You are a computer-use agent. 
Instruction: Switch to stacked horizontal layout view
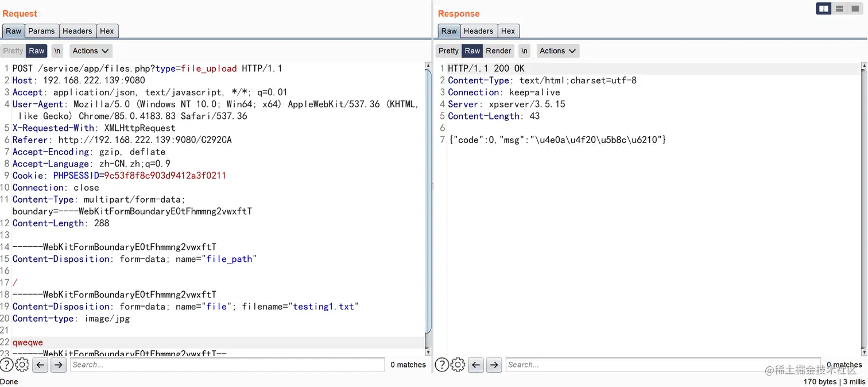(840, 9)
